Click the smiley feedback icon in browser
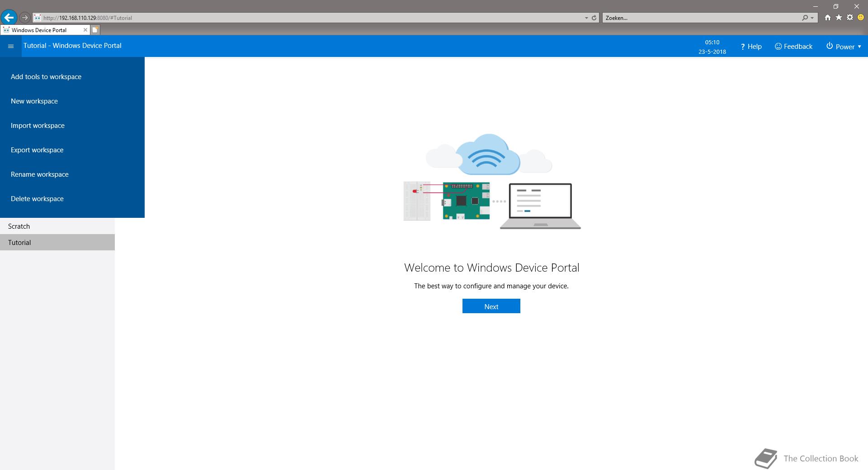The width and height of the screenshot is (868, 470). (x=861, y=18)
